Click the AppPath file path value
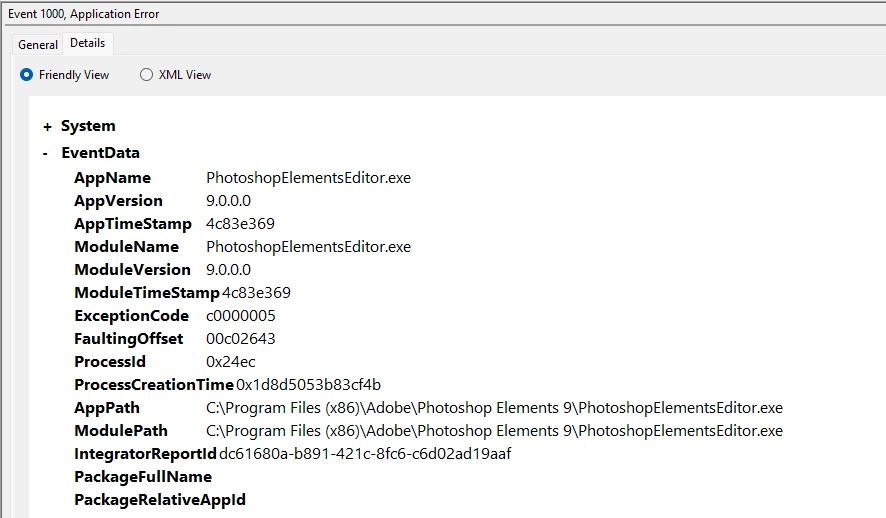Image resolution: width=886 pixels, height=518 pixels. (x=494, y=408)
